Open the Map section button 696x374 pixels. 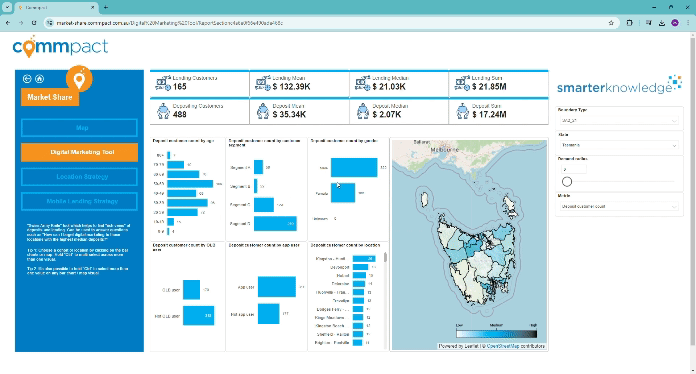point(79,128)
